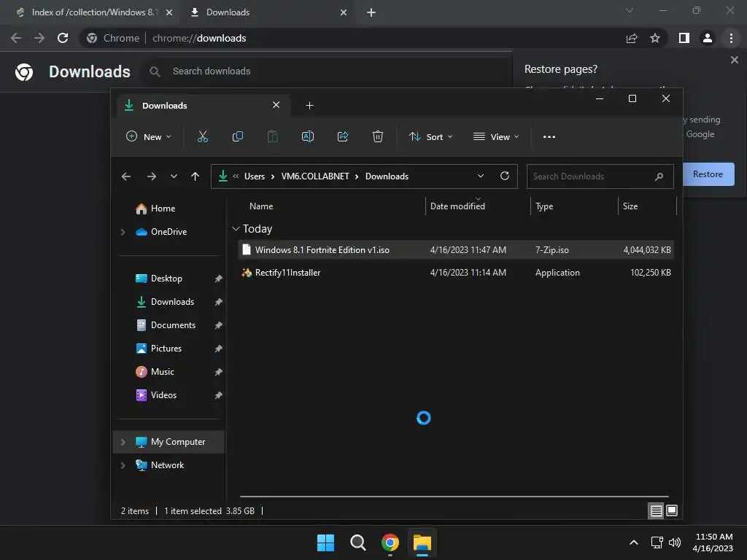747x560 pixels.
Task: Select the Downloads Chrome tab
Action: (269, 12)
